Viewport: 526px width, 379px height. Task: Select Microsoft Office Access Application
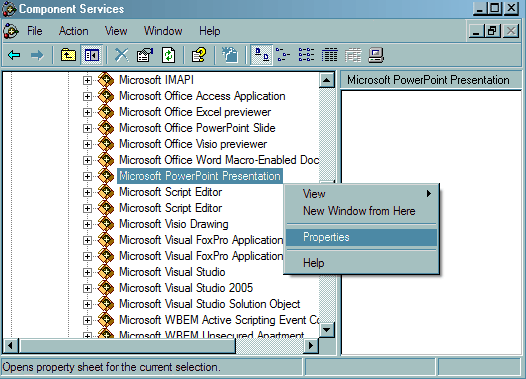pos(202,96)
